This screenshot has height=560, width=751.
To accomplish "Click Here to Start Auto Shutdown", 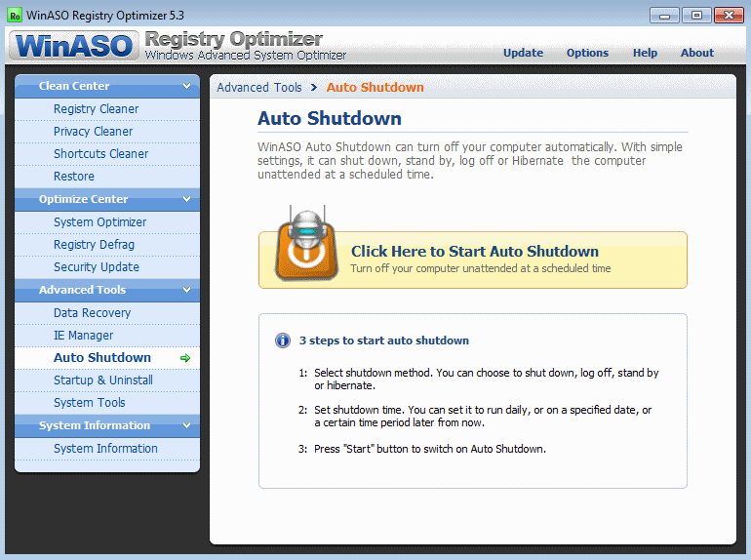I will coord(473,260).
